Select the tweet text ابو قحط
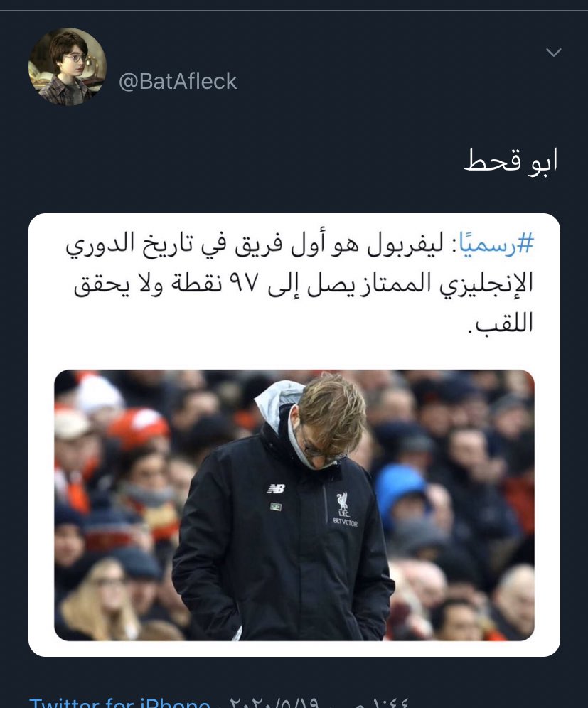This screenshot has height=708, width=588. click(x=511, y=161)
